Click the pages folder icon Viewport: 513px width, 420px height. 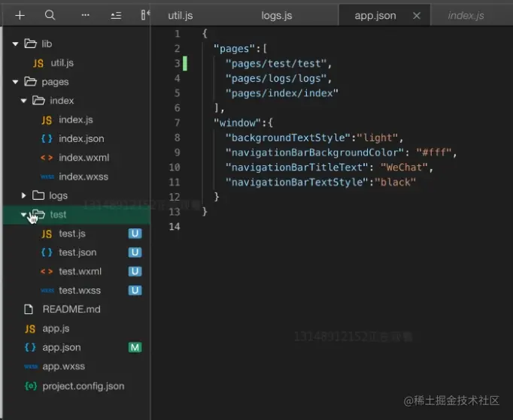30,81
